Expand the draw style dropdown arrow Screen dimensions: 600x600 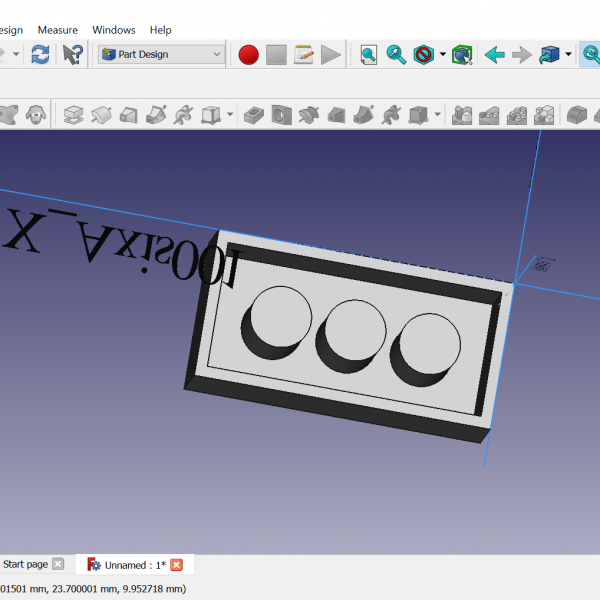click(442, 54)
